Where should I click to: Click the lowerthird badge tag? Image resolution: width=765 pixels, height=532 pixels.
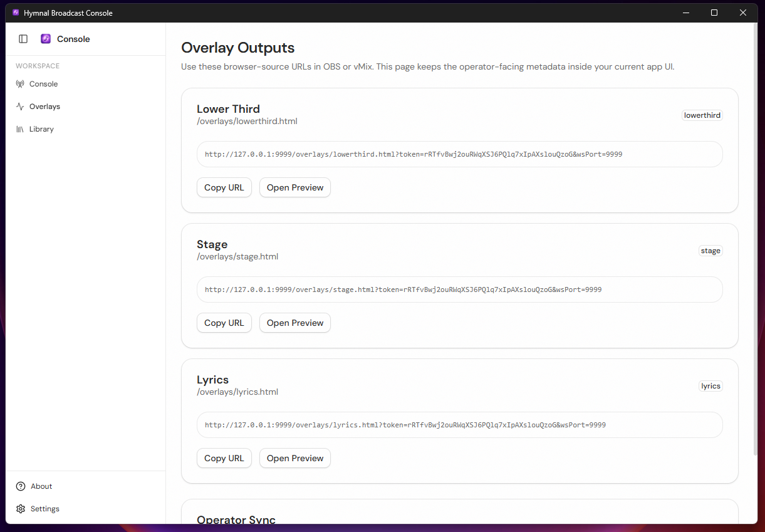tap(702, 115)
